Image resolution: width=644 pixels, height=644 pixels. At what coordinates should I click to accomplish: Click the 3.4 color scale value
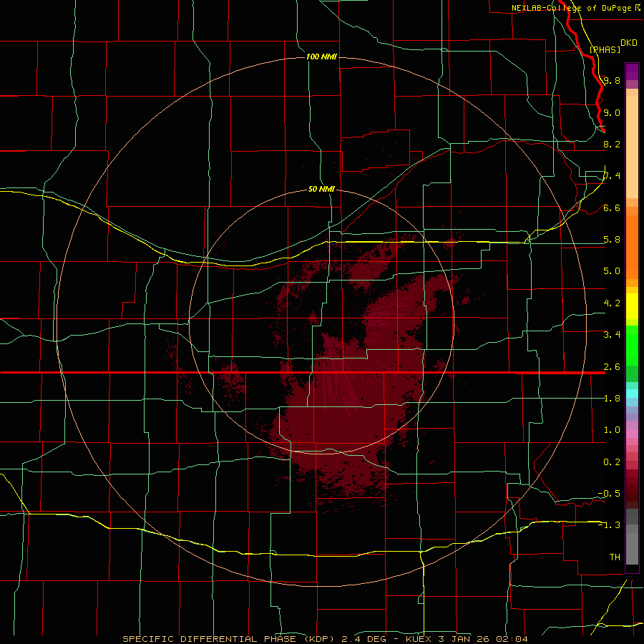pos(612,335)
